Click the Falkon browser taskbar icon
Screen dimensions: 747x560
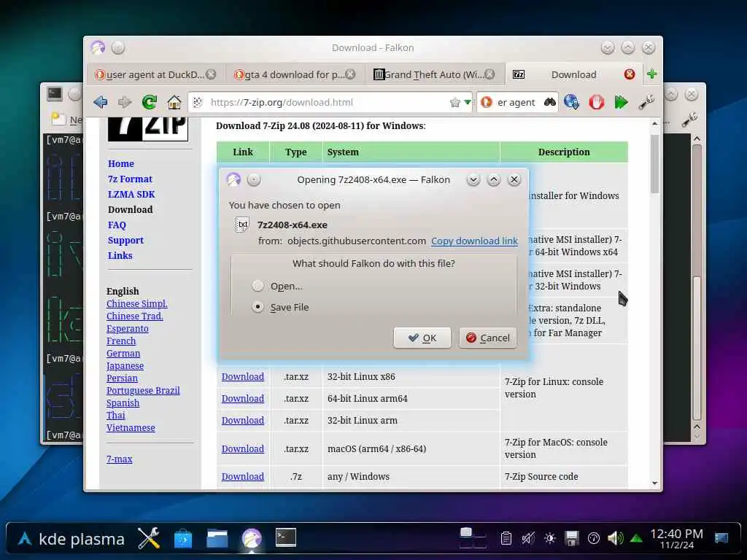tap(252, 539)
